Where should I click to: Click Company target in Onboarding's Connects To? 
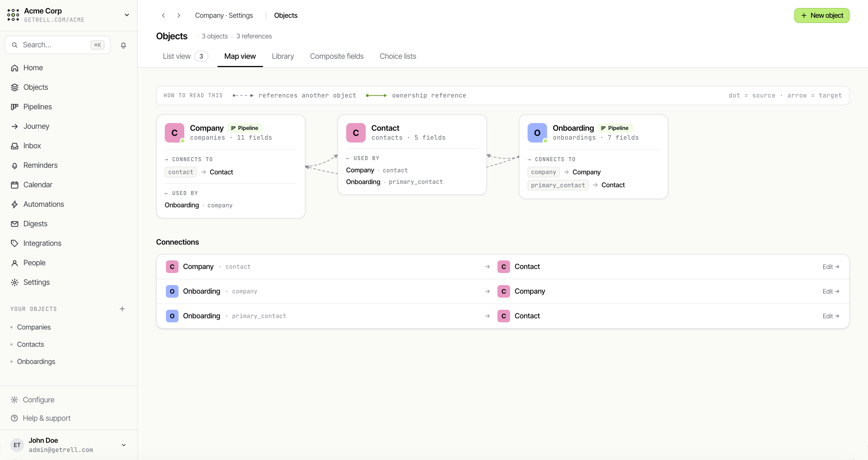tap(586, 172)
